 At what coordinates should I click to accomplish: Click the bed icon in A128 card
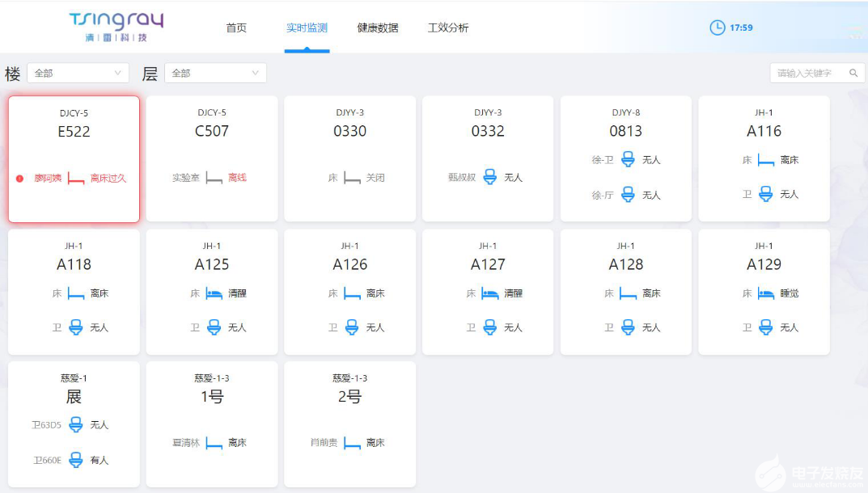628,293
